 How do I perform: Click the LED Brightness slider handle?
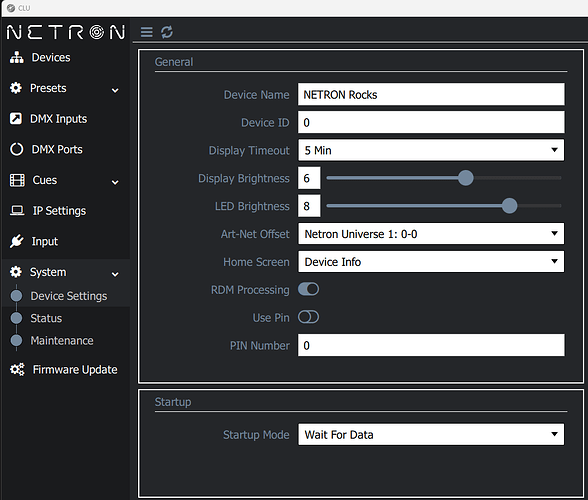click(x=509, y=206)
